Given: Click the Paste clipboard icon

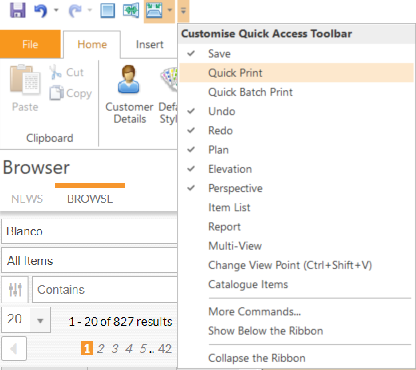Looking at the screenshot, I should click(x=25, y=79).
